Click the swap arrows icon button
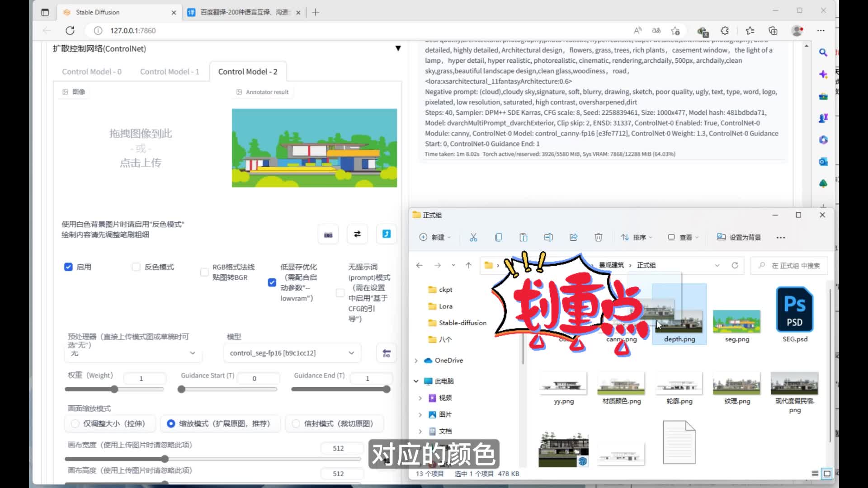868x488 pixels. pyautogui.click(x=357, y=234)
